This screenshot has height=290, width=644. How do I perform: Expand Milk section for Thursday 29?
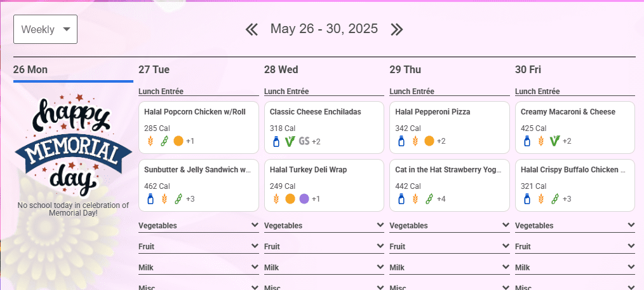[x=449, y=267]
